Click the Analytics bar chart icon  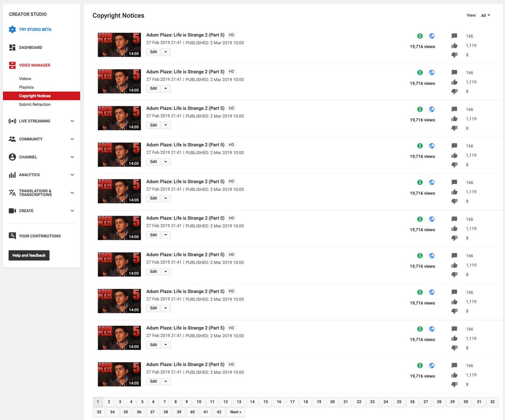(x=12, y=174)
